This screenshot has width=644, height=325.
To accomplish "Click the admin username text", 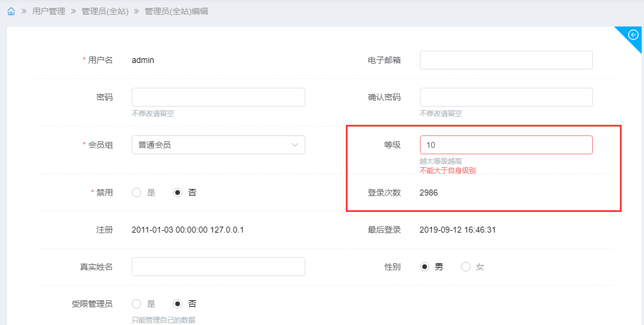I will 143,60.
